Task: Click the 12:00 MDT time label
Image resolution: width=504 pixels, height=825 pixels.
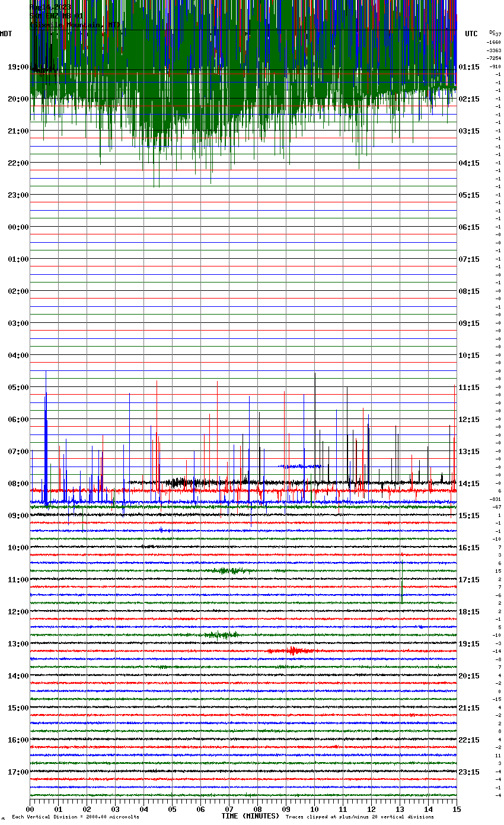Action: [18, 612]
